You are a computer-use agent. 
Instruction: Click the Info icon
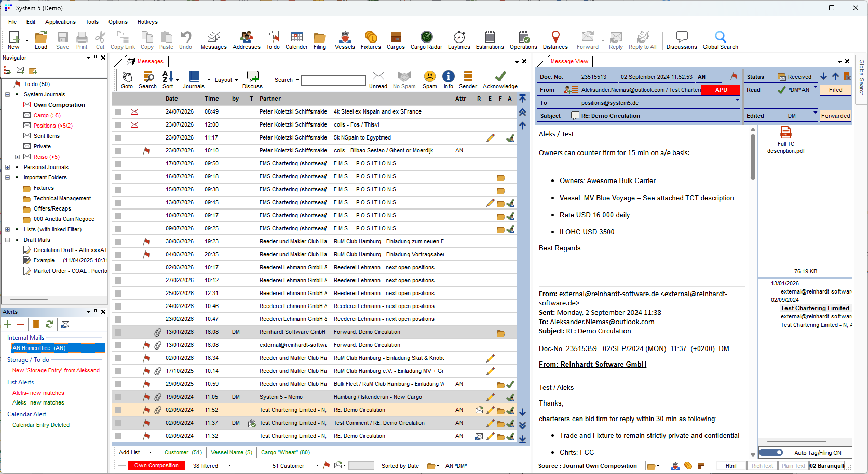point(449,80)
